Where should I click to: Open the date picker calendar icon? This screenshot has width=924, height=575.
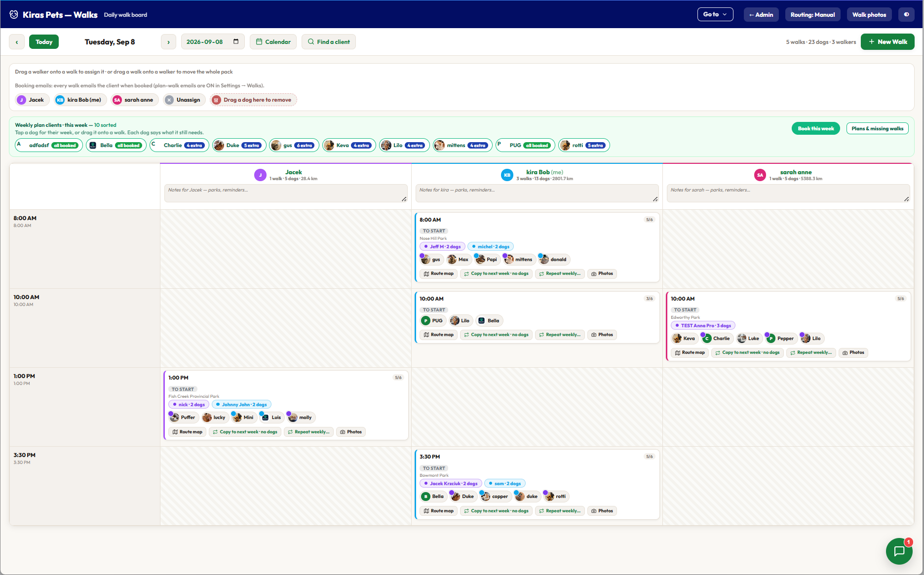236,41
